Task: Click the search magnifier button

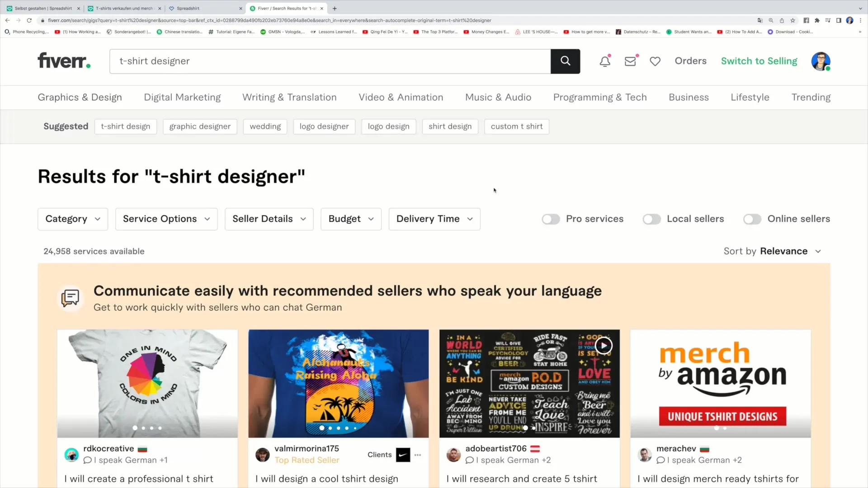Action: tap(565, 61)
